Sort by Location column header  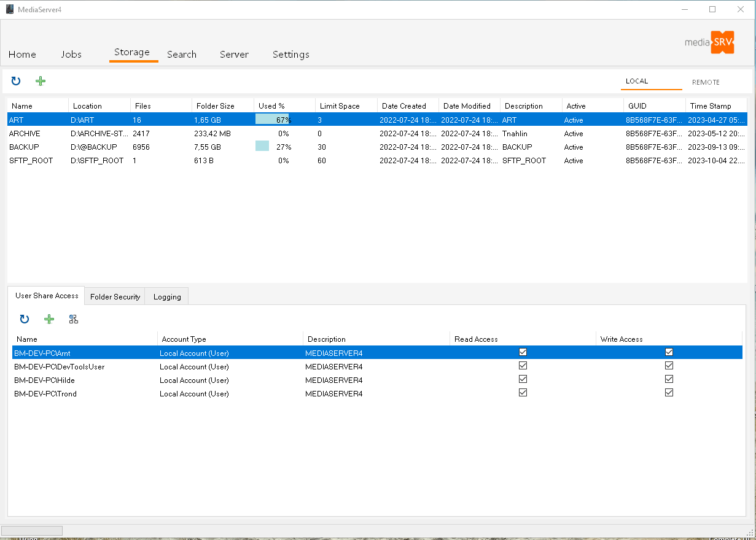pos(99,106)
